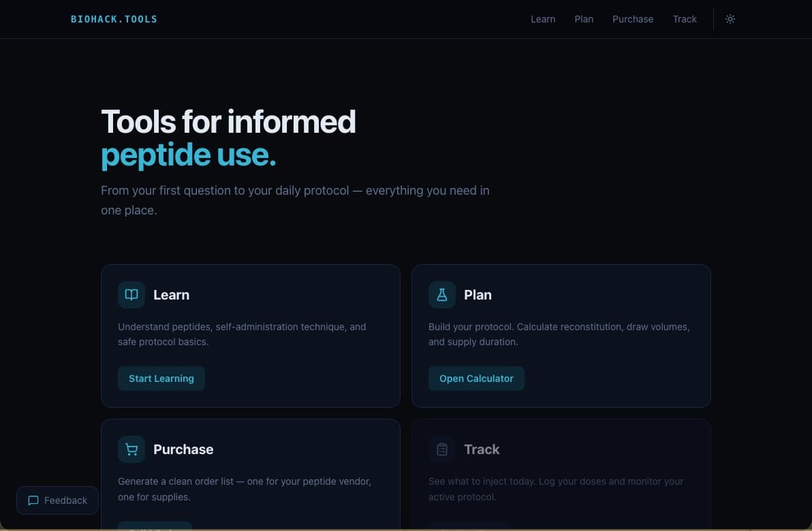
Task: Click the open book icon on the Learn card
Action: pos(131,294)
